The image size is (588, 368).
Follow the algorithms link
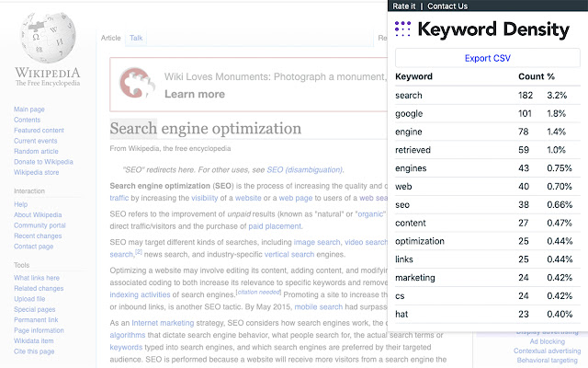click(128, 335)
